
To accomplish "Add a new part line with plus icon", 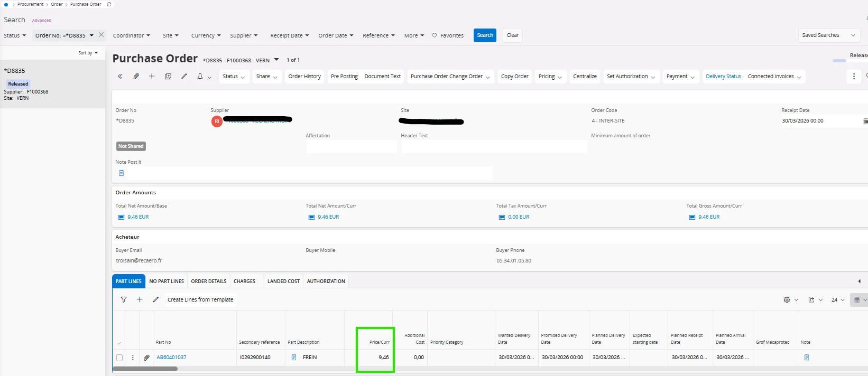I will point(140,299).
